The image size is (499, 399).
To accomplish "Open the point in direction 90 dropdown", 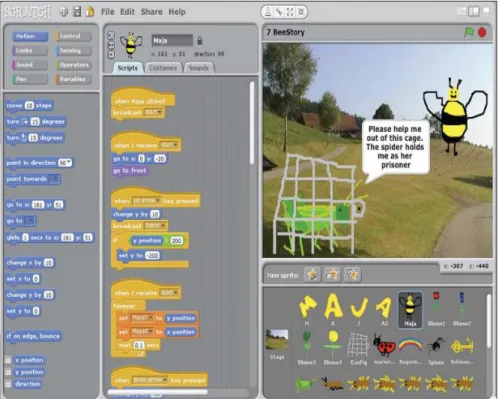I will coord(69,163).
